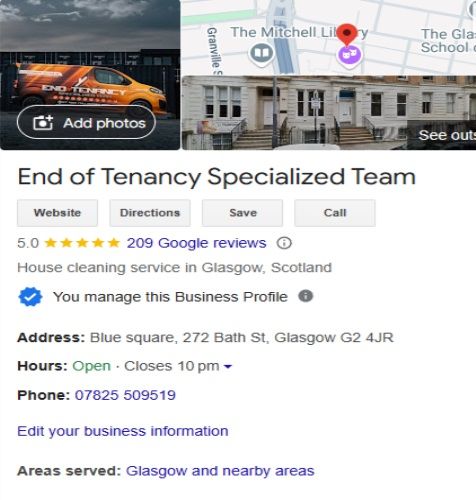
Task: Expand the opening hours dropdown arrow
Action: [x=228, y=367]
